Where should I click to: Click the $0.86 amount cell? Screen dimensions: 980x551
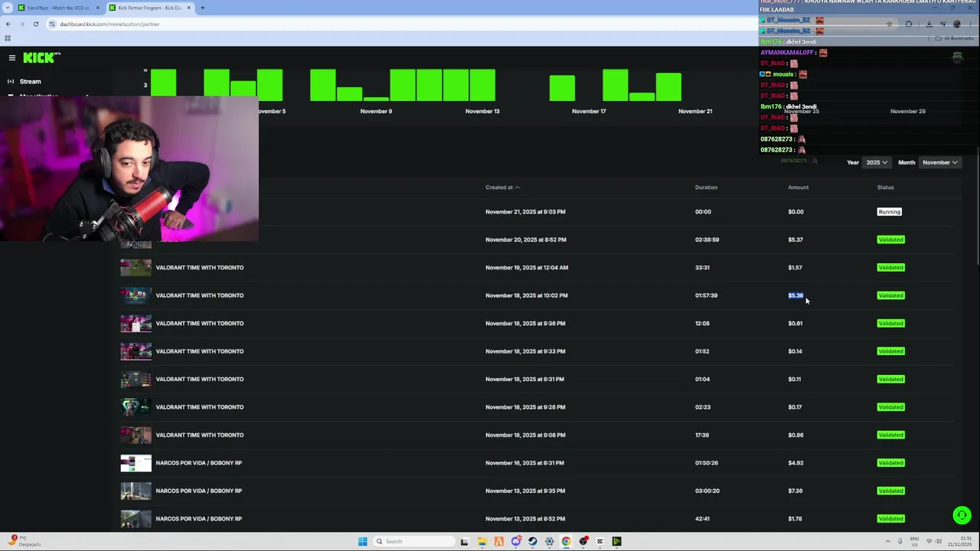(x=795, y=435)
